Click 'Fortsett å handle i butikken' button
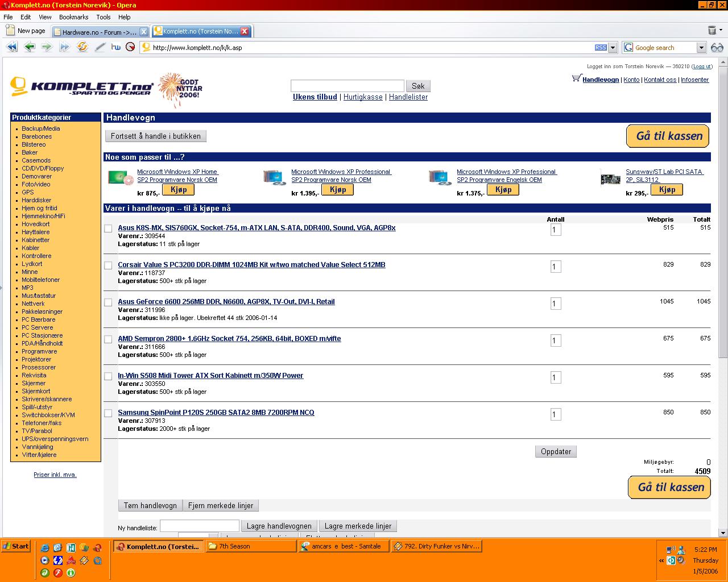 (x=156, y=136)
